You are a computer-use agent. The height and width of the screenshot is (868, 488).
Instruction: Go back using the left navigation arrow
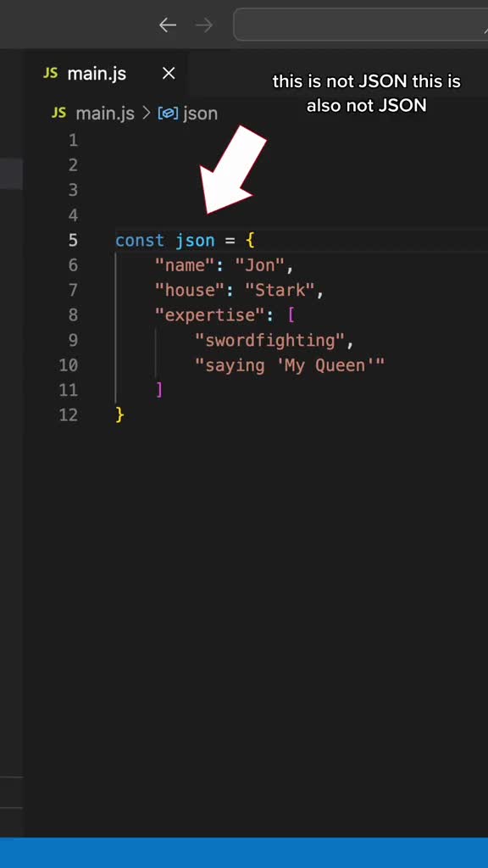coord(167,25)
